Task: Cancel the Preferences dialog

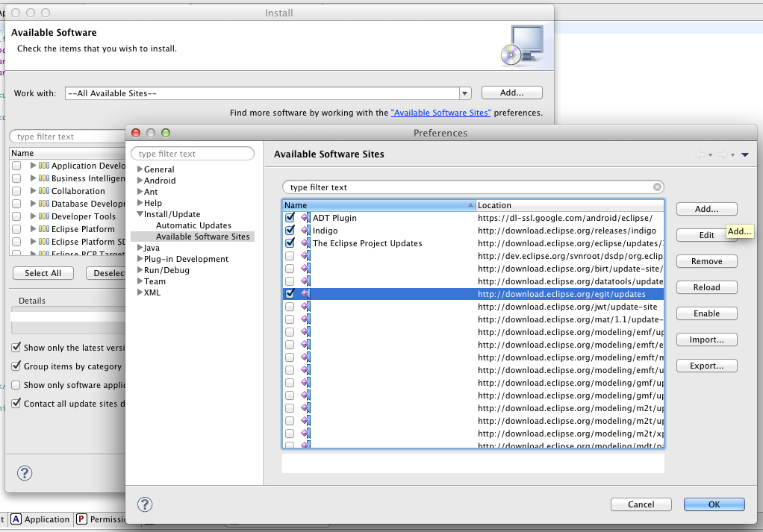Action: 641,504
